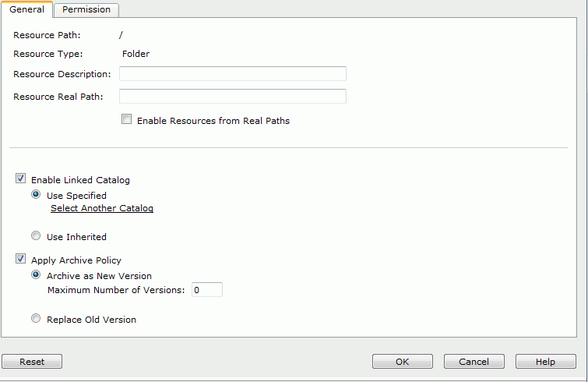The width and height of the screenshot is (588, 382).
Task: Click the Reset button
Action: (32, 362)
